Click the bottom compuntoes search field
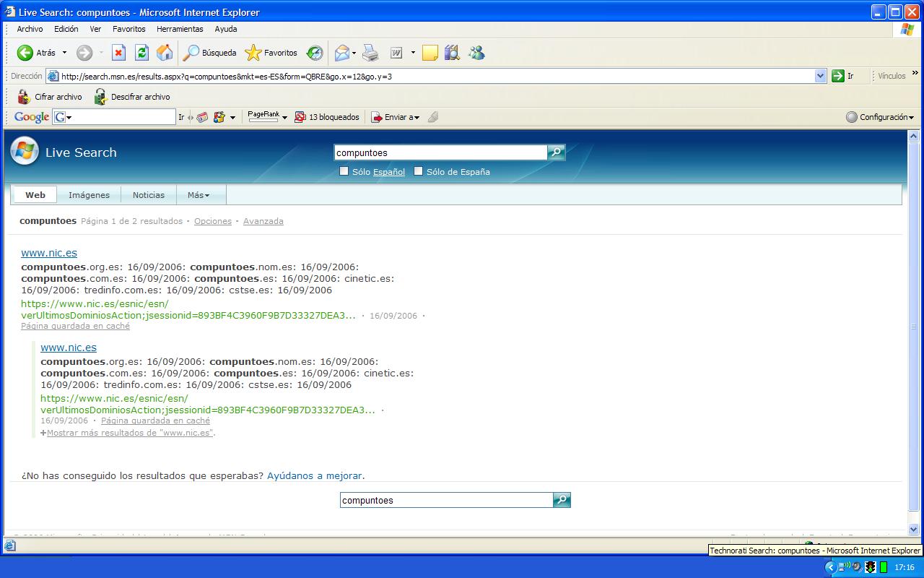924x578 pixels. (446, 500)
